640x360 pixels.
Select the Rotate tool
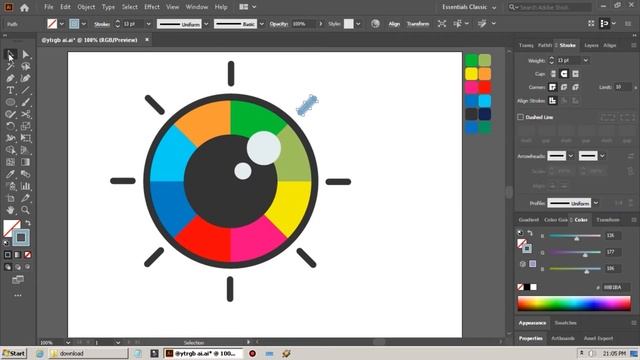pos(11,126)
